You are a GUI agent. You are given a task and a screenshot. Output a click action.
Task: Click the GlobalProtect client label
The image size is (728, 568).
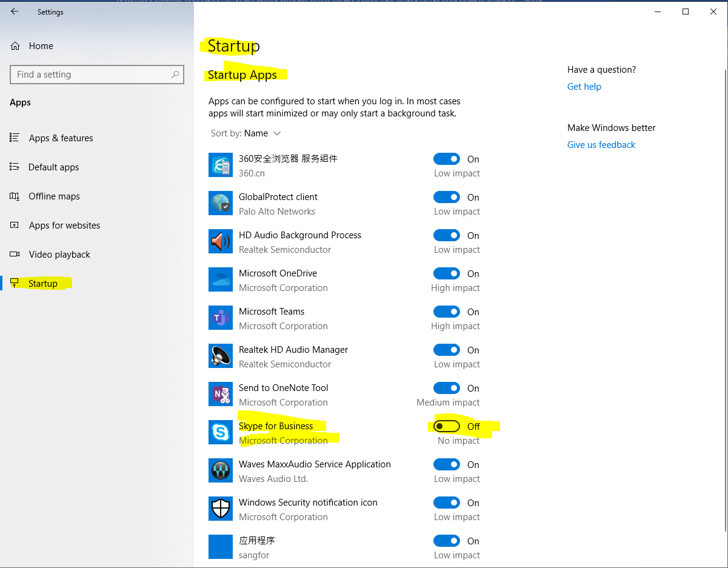point(278,197)
